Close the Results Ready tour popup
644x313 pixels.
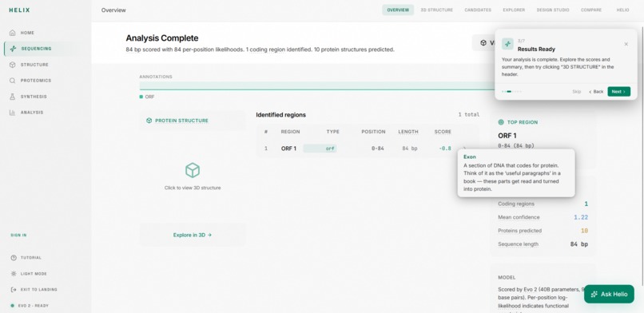tap(626, 44)
